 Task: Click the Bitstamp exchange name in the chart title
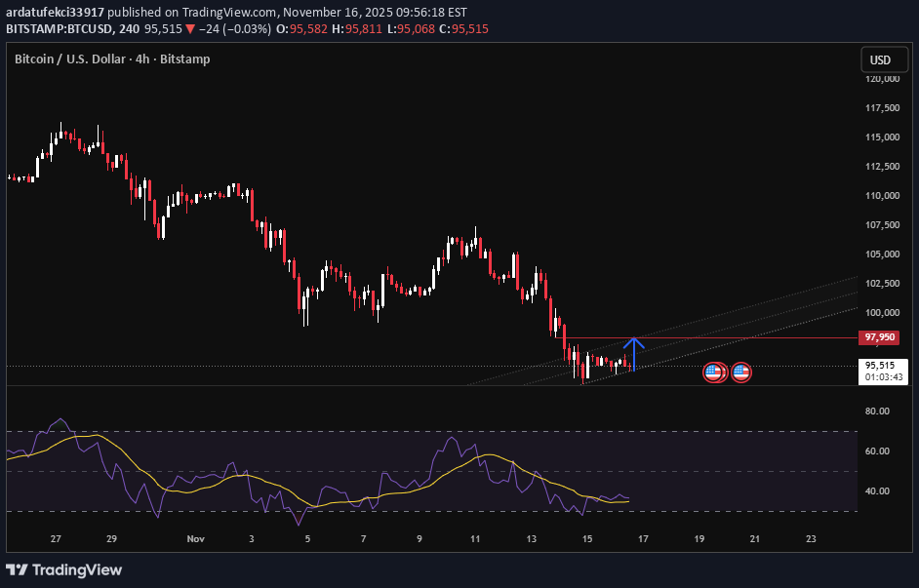[185, 59]
